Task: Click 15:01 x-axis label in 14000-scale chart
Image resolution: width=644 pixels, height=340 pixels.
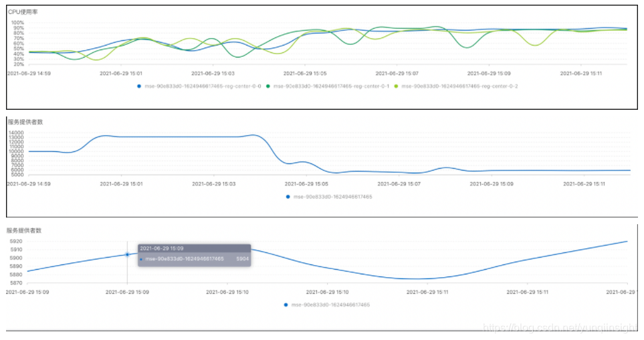Action: click(121, 184)
